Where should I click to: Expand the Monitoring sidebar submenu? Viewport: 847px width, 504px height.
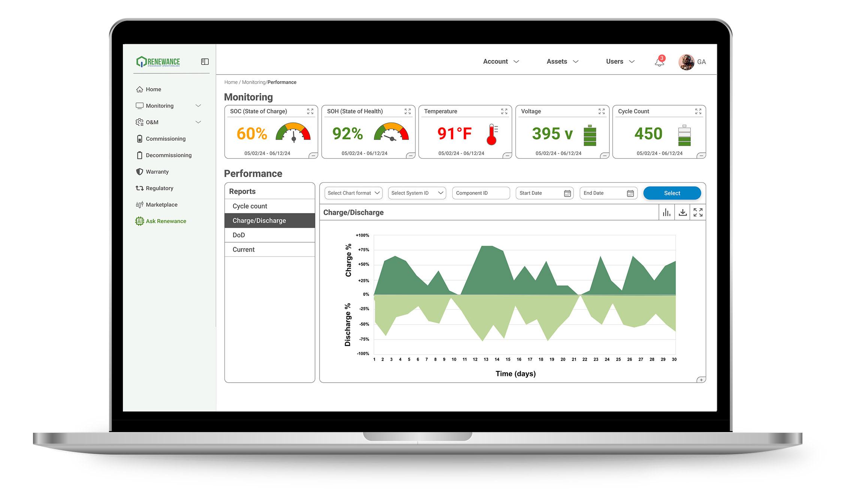pyautogui.click(x=198, y=106)
